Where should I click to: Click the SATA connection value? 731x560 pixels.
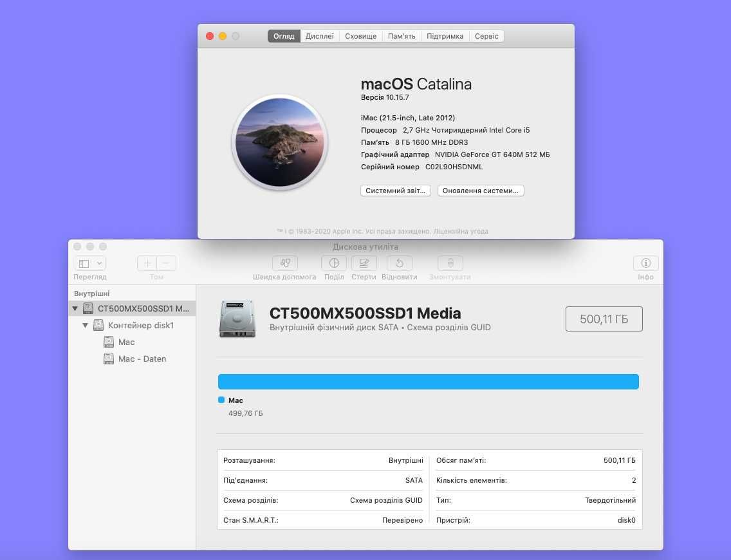tap(414, 480)
